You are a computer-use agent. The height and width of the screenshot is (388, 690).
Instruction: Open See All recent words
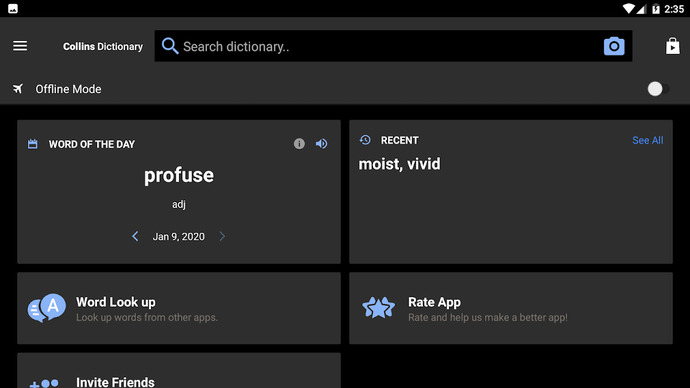coord(648,140)
